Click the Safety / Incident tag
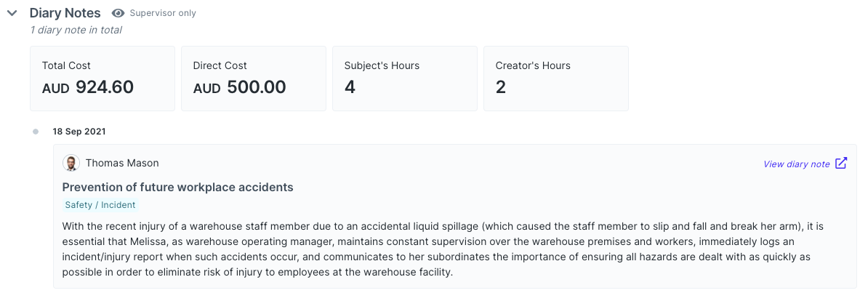 (x=100, y=205)
